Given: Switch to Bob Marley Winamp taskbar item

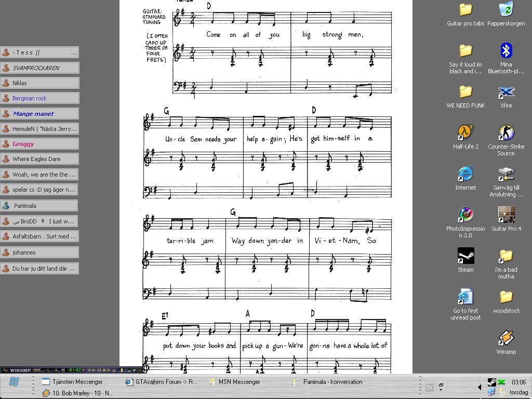Looking at the screenshot, I should click(78, 393).
